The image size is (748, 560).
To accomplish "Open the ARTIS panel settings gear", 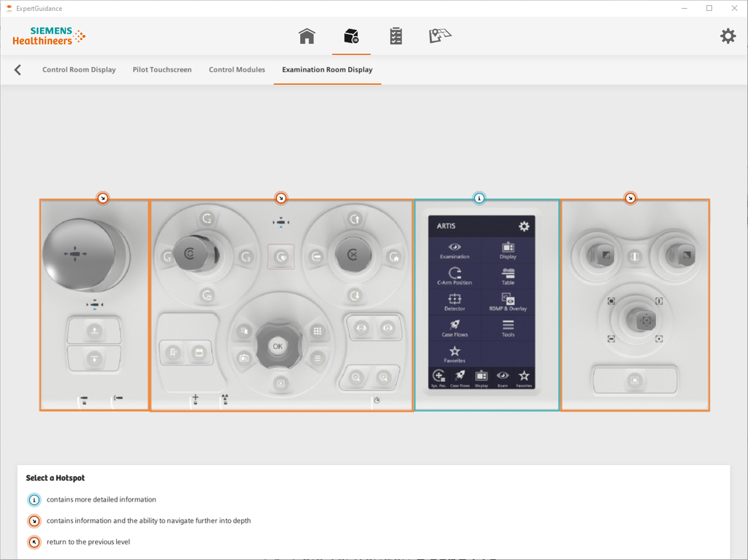I will 523,226.
